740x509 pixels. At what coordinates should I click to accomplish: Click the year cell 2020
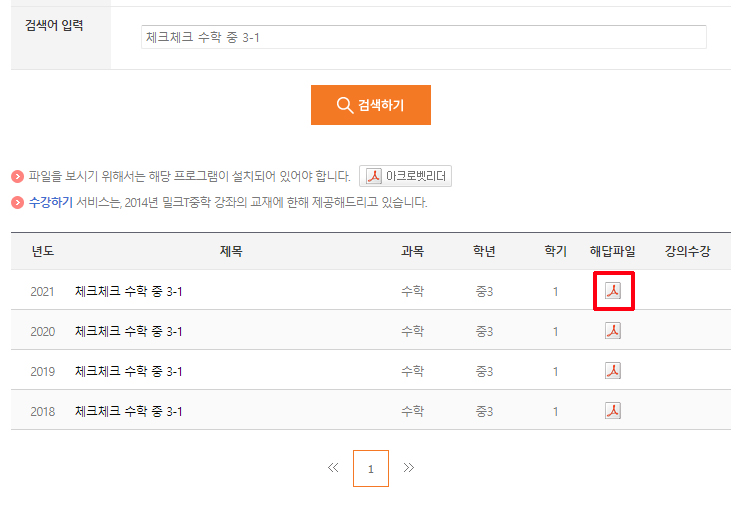42,332
